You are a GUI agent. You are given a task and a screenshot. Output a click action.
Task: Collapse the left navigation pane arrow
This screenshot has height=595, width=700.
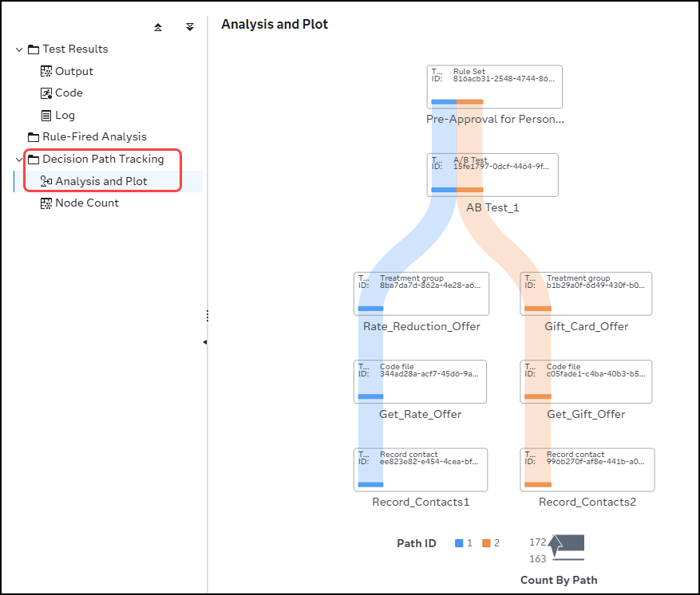coord(205,341)
